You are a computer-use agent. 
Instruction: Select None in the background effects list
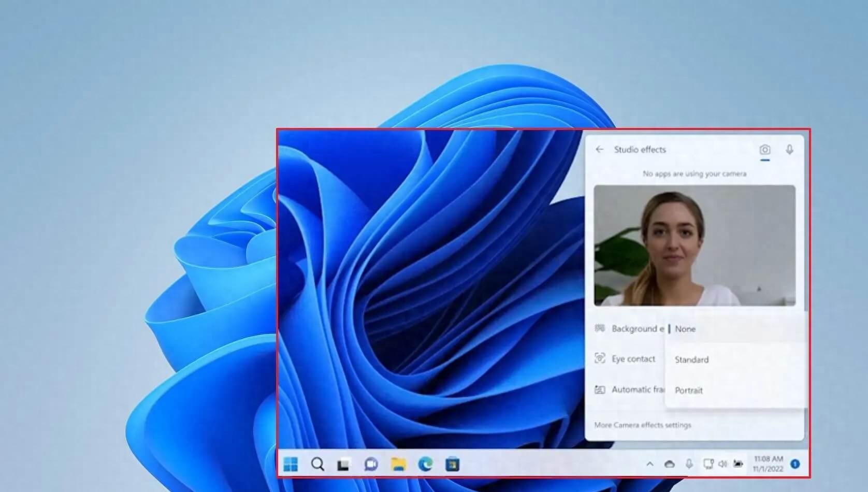(685, 329)
